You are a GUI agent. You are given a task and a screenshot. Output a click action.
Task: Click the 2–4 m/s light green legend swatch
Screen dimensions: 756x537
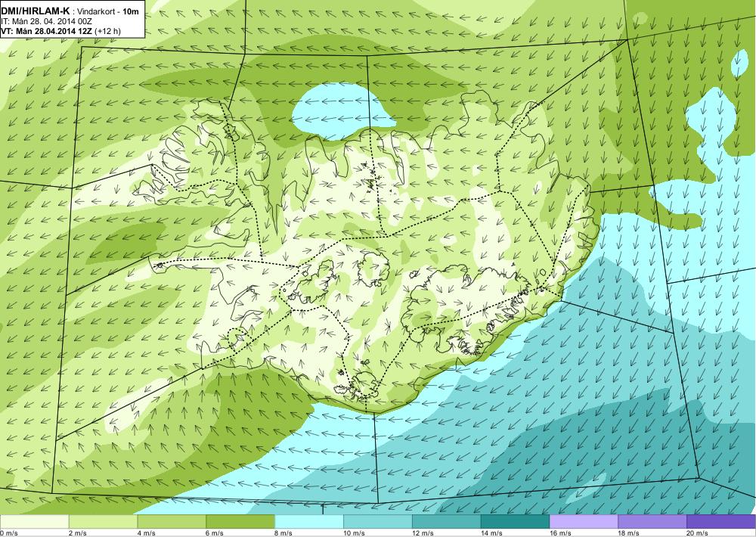(x=103, y=522)
